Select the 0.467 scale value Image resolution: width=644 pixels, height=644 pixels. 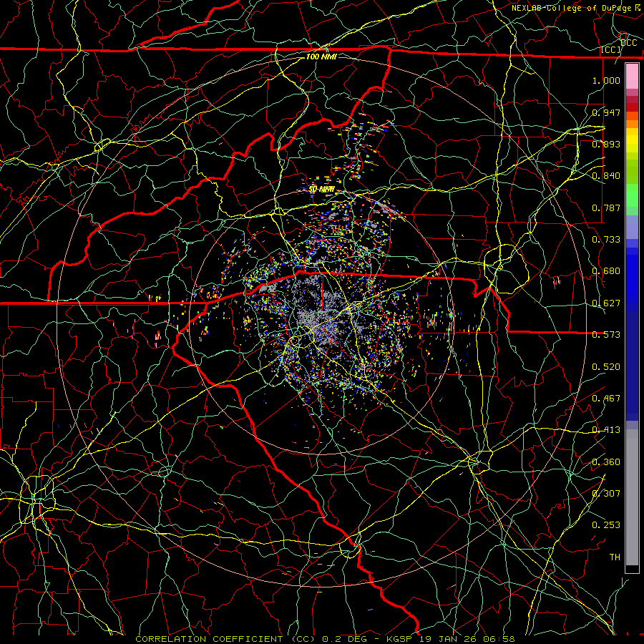pos(606,399)
